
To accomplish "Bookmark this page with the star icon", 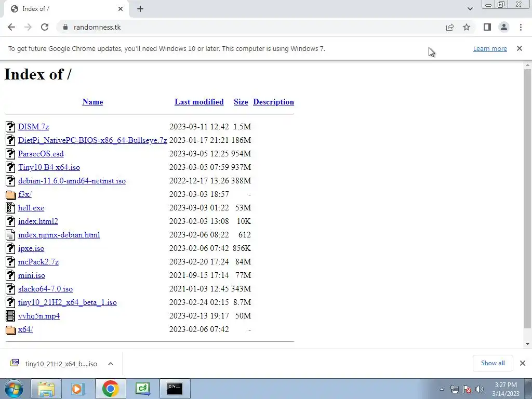I will point(467,27).
